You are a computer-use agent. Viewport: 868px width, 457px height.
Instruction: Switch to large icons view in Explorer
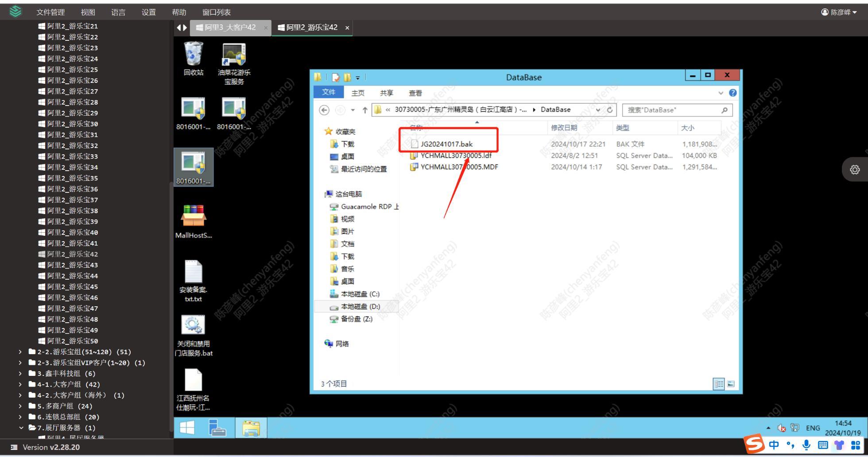pos(731,384)
